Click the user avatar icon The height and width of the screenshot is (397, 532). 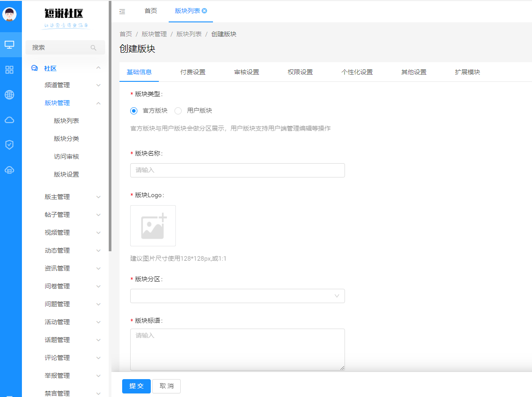(x=9, y=14)
